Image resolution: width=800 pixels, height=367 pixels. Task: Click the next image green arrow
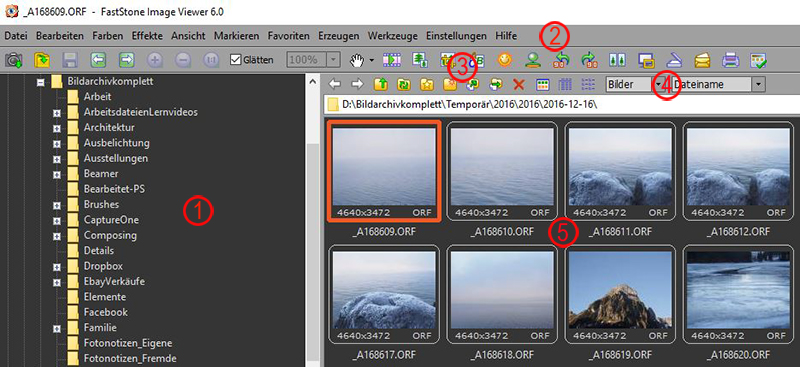pos(127,60)
